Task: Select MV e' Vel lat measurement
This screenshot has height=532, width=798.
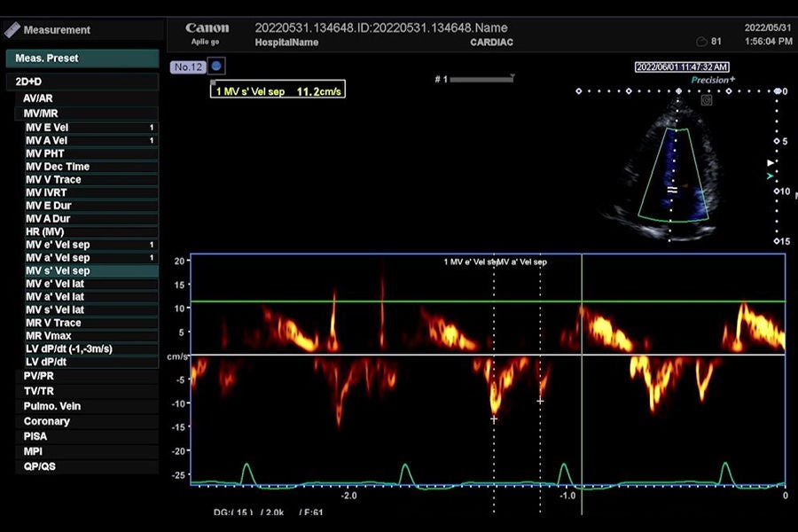Action: [91, 284]
